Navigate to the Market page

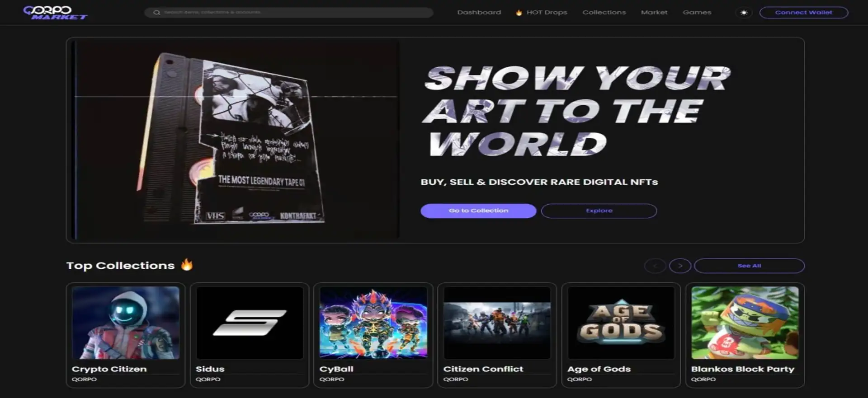click(654, 13)
